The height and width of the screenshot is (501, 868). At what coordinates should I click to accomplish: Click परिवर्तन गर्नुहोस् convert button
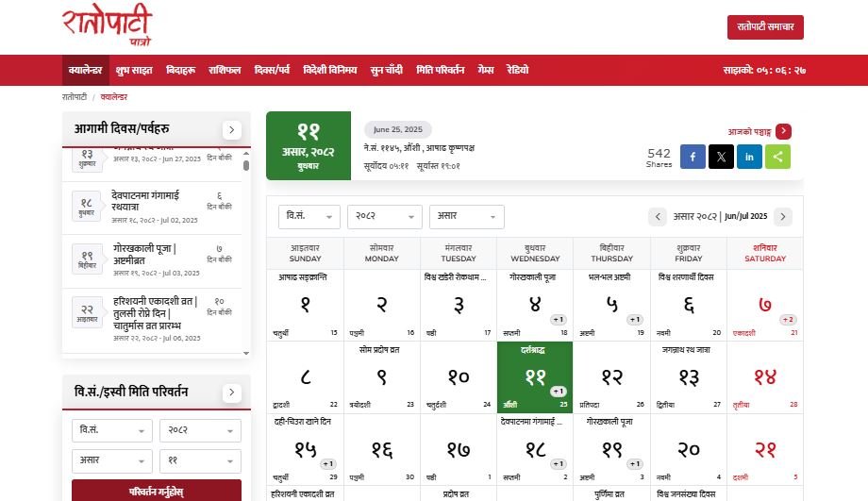[x=157, y=491]
